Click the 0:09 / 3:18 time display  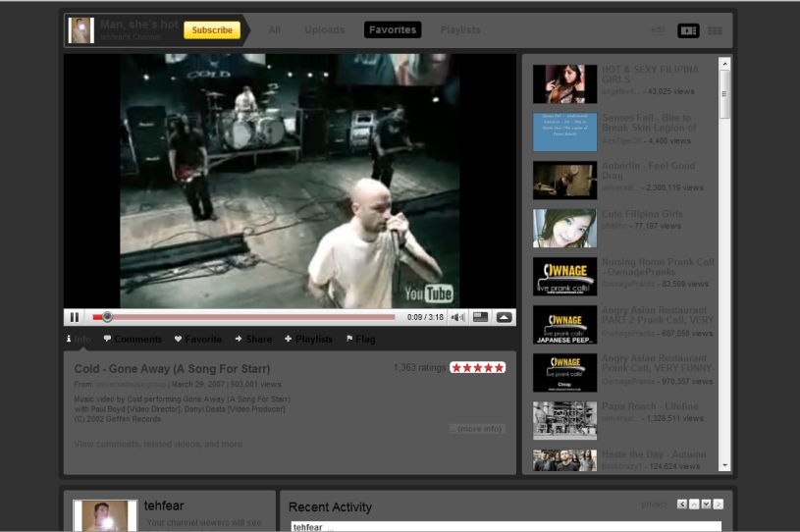pyautogui.click(x=425, y=317)
